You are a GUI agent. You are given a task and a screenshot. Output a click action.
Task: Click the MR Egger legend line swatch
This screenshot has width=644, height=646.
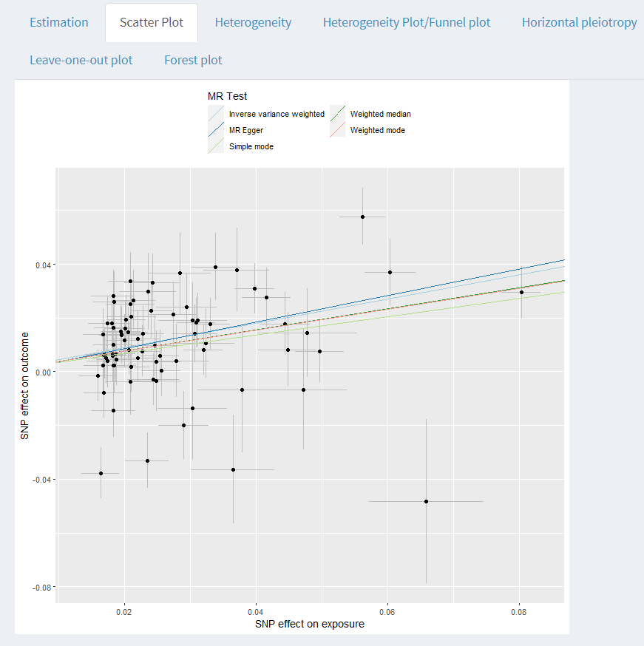click(216, 130)
